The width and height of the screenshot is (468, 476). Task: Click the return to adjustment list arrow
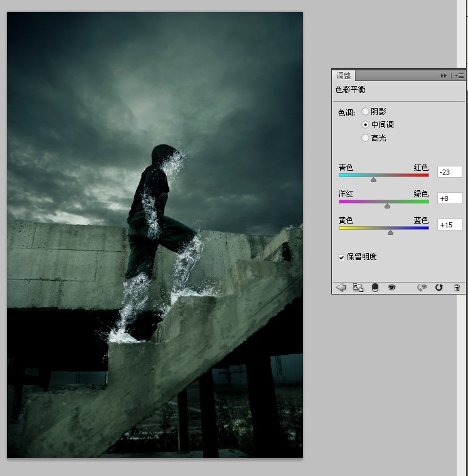(x=341, y=287)
